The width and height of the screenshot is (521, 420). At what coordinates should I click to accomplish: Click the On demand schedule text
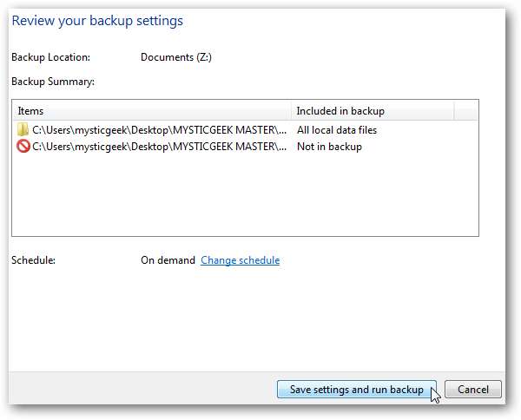[168, 260]
